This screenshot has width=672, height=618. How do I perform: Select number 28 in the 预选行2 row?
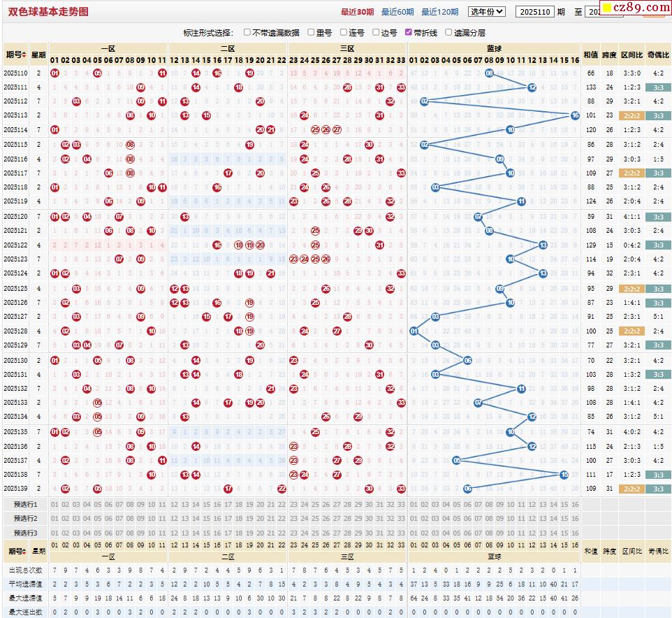click(347, 519)
